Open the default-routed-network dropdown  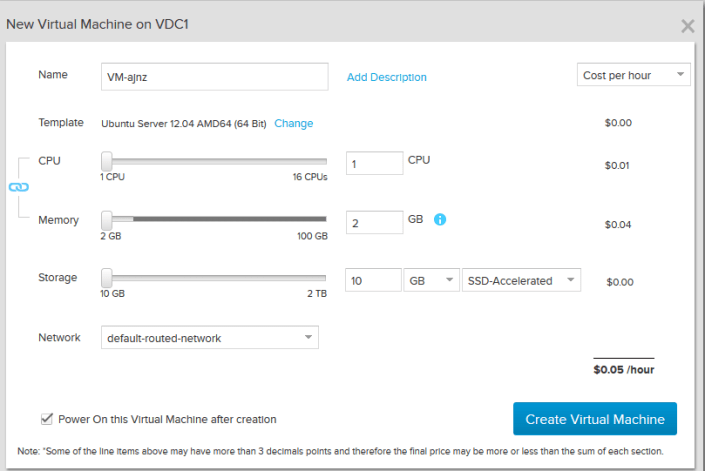[209, 338]
